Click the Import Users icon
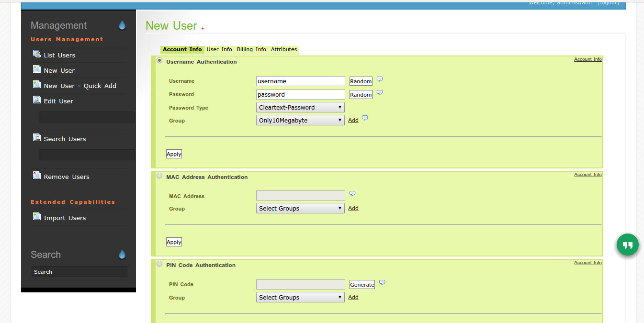 36,217
